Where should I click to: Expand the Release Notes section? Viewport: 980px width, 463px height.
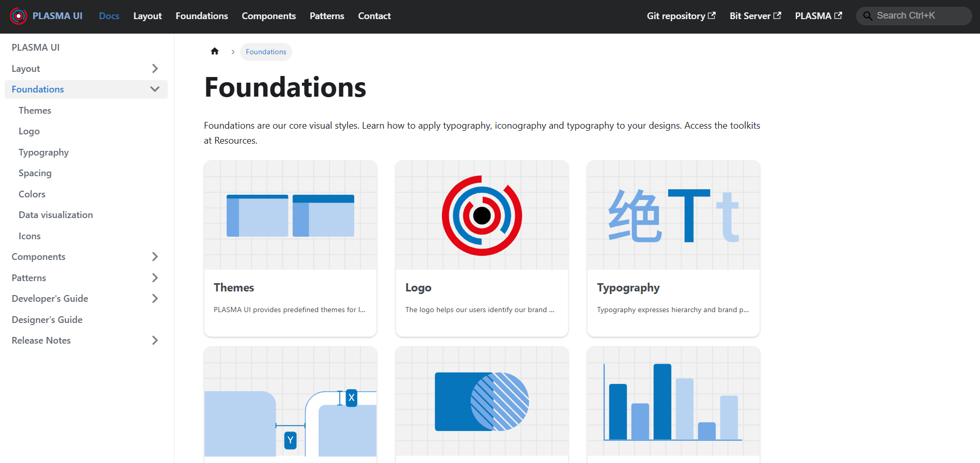155,340
